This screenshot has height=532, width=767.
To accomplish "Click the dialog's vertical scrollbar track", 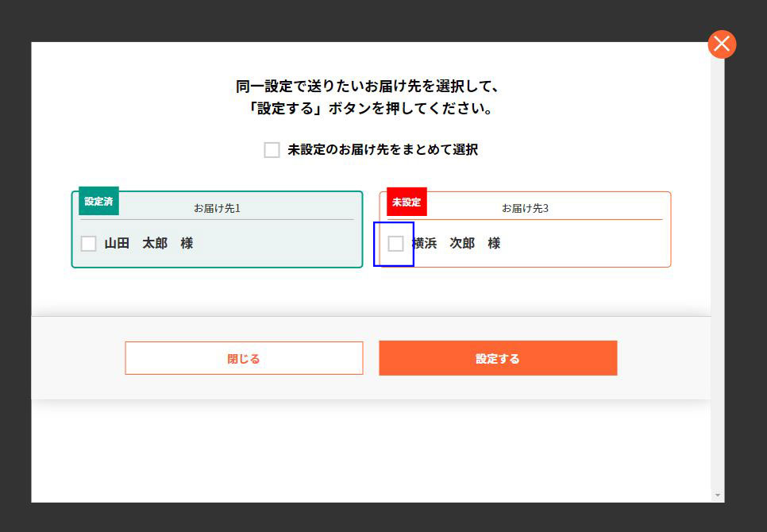I will tap(718, 278).
